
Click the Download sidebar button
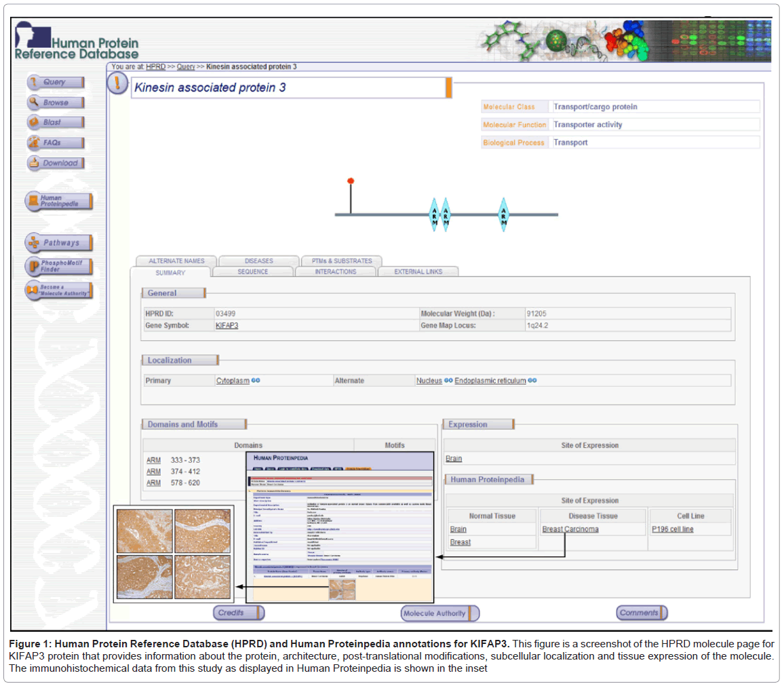coord(56,164)
